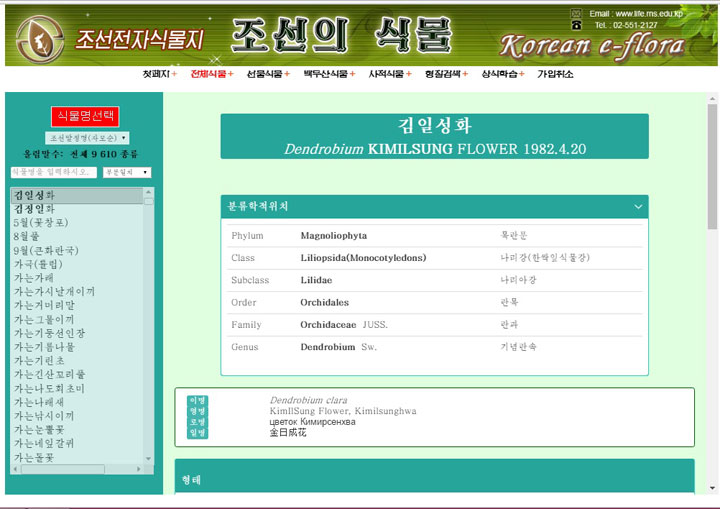720x509 pixels.
Task: Select 가는낚시이끼 in plant list
Action: (44, 416)
